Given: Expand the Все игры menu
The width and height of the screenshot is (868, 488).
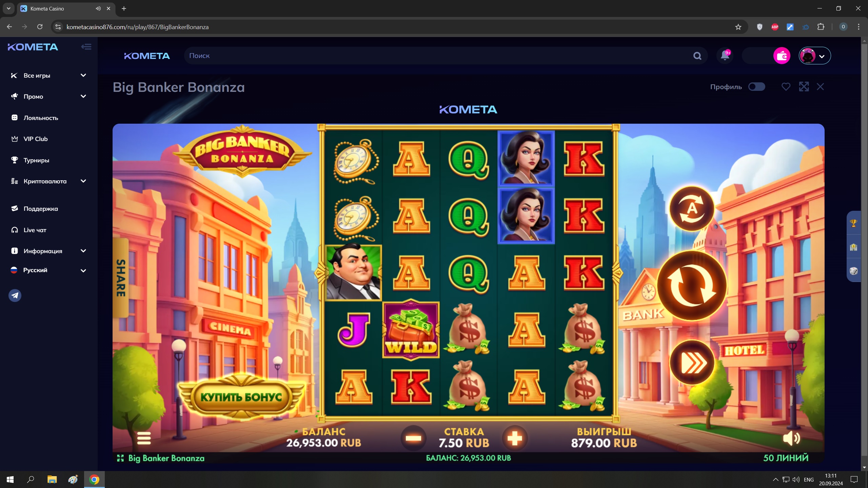Looking at the screenshot, I should [x=48, y=75].
